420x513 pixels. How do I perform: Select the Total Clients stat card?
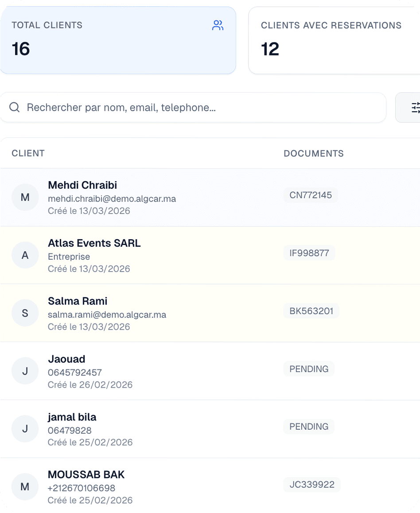117,40
